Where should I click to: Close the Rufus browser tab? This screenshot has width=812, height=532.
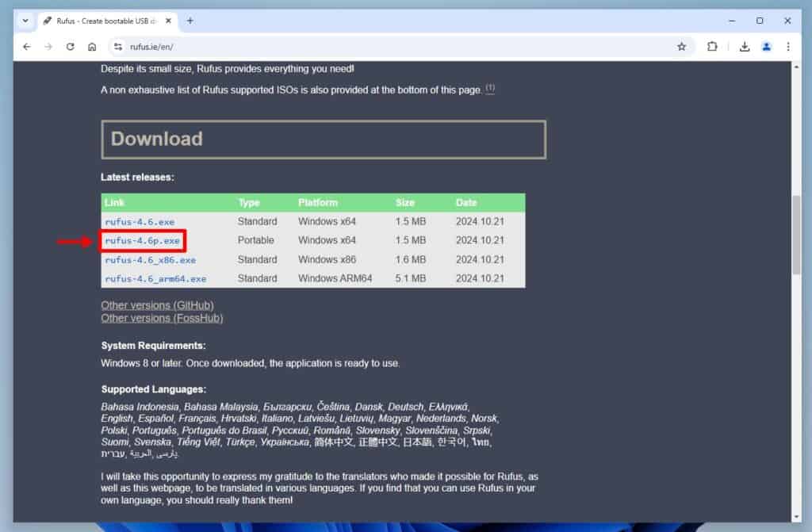click(x=168, y=21)
